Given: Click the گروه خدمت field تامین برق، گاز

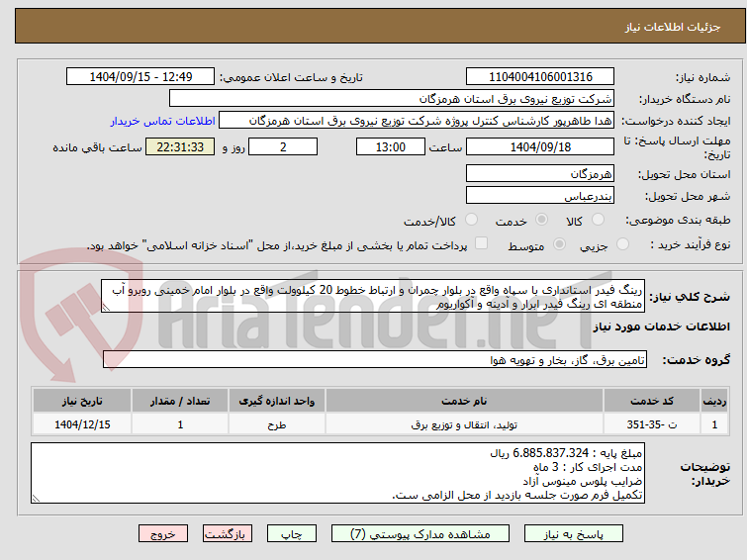Looking at the screenshot, I should click(375, 359).
